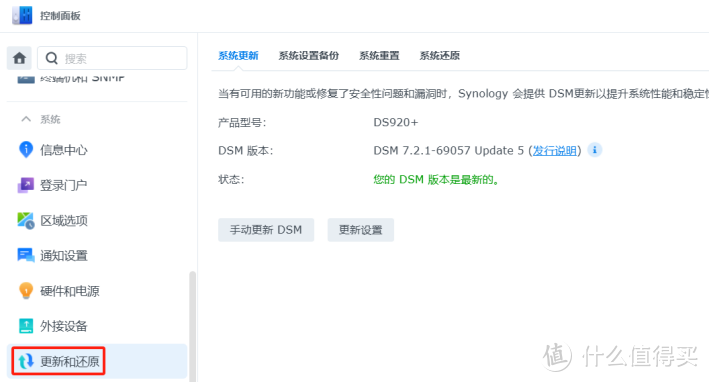Click 手动更新 DSM button
Viewport: 709px width, 382px height.
[x=266, y=230]
